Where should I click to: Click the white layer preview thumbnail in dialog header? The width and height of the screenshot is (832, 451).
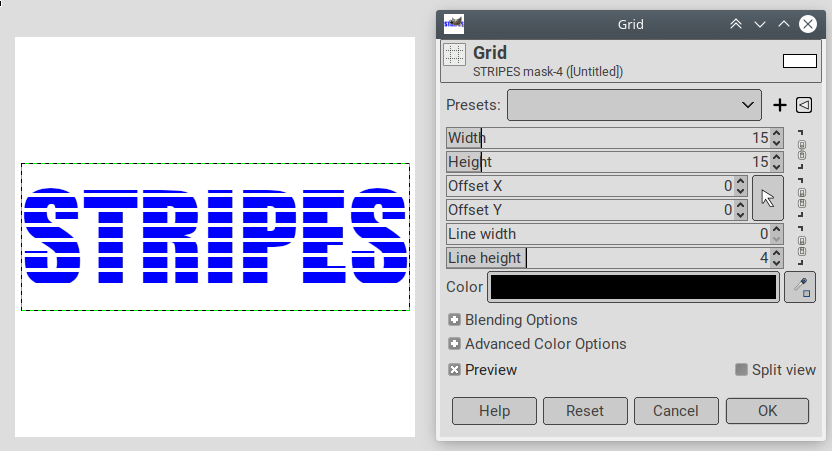coord(800,61)
